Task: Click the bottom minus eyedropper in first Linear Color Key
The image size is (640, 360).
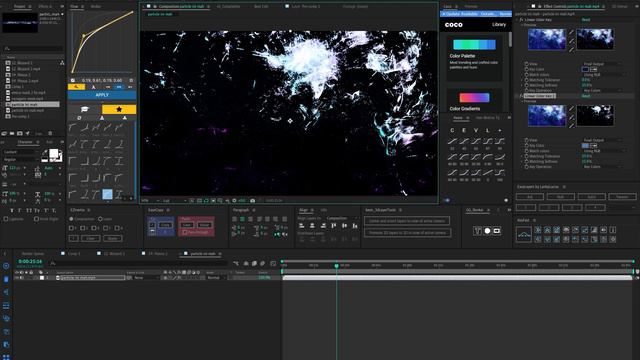Action: (571, 50)
